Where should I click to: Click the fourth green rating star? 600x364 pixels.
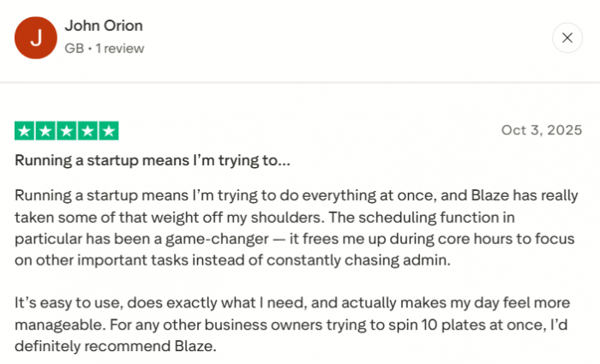(88, 131)
